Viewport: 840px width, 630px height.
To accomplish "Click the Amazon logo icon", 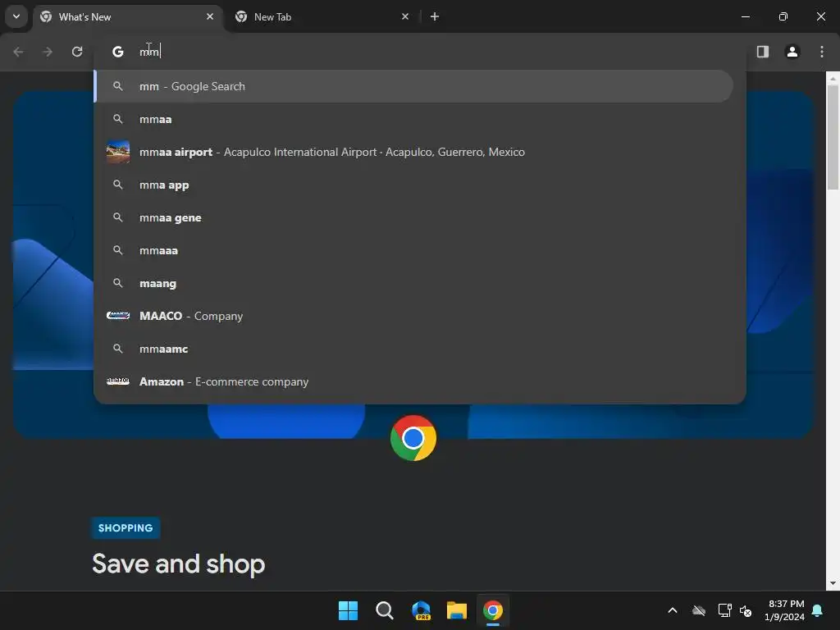I will 118,381.
